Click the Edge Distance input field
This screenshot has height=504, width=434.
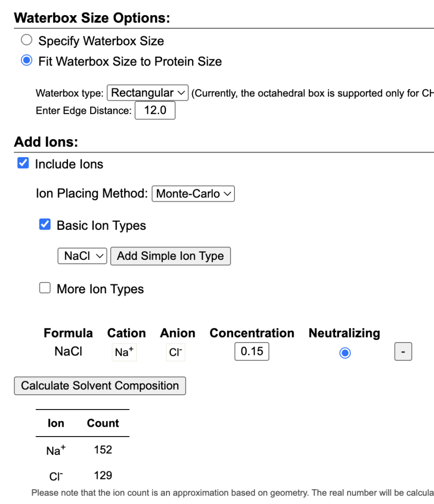[155, 110]
